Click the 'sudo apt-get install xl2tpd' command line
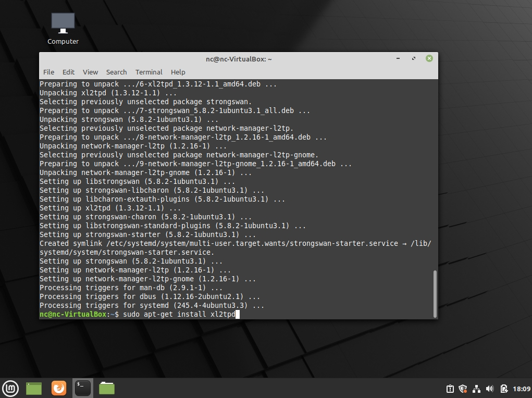This screenshot has height=398, width=532. click(179, 314)
